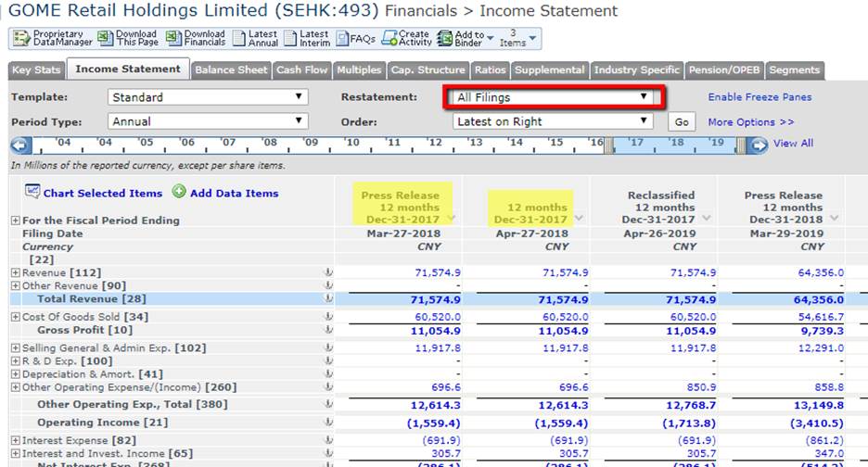Open the FAQs page

click(x=356, y=38)
